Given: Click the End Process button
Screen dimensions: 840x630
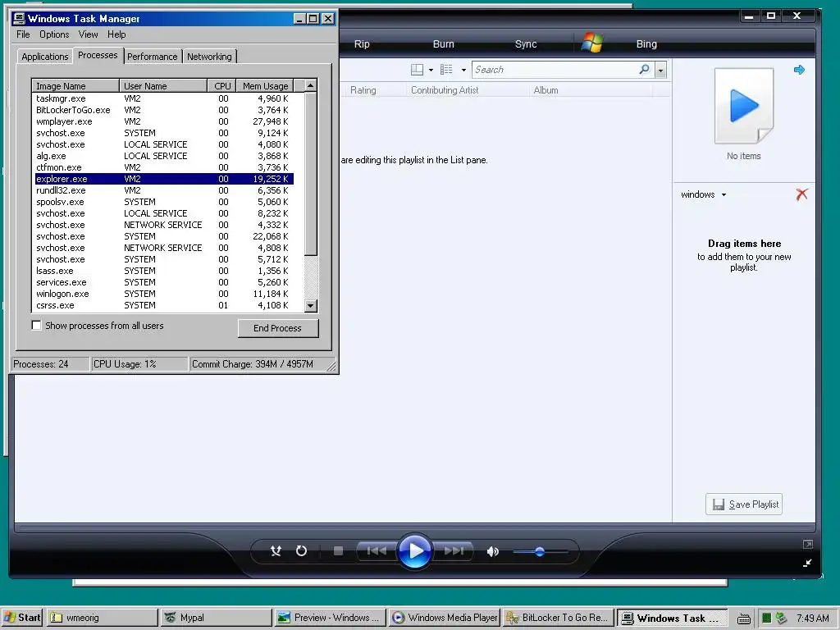Looking at the screenshot, I should coord(278,328).
